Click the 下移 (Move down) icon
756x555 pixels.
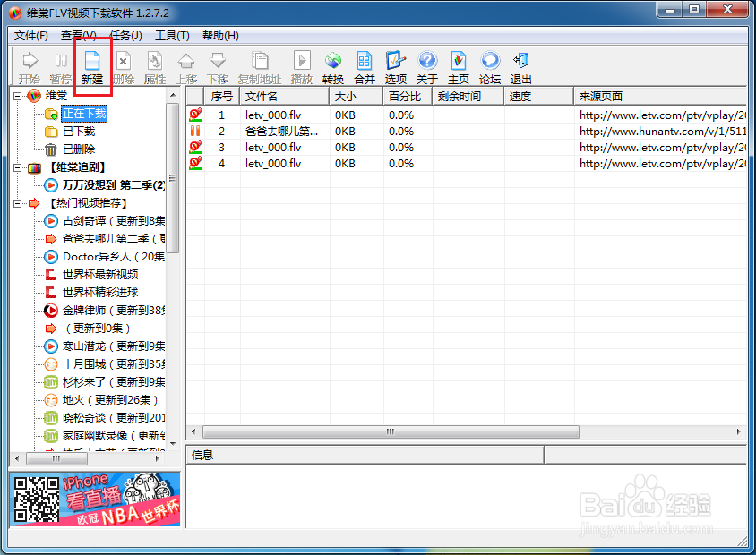[x=218, y=67]
